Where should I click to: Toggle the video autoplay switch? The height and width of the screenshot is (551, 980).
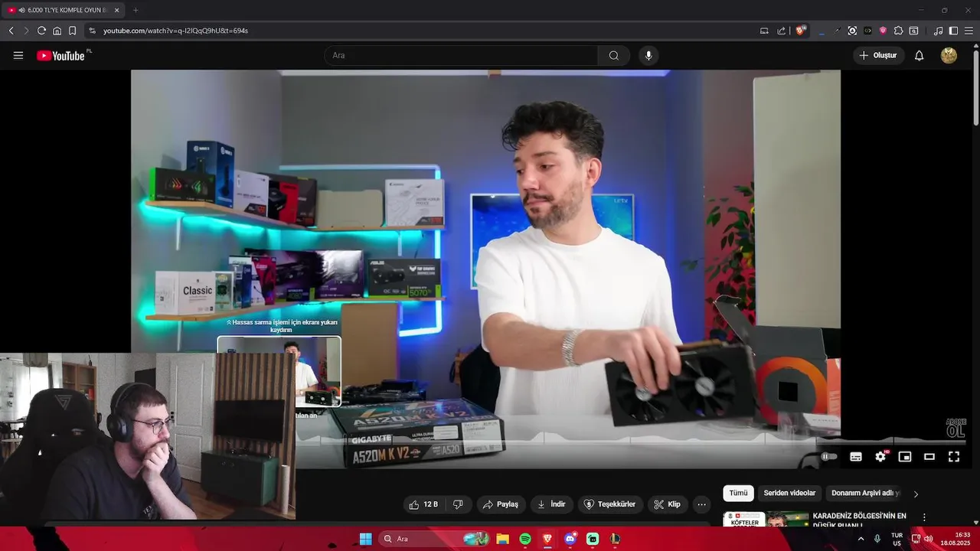pyautogui.click(x=829, y=457)
